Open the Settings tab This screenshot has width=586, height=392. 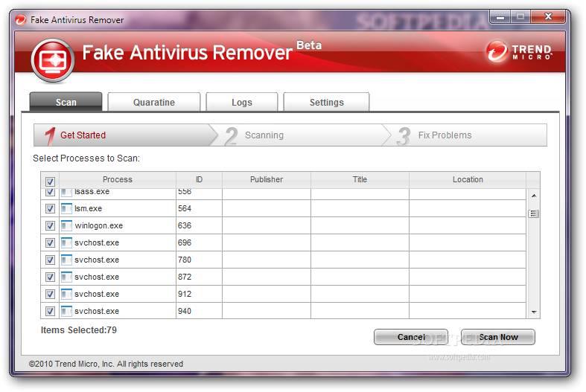(x=326, y=102)
